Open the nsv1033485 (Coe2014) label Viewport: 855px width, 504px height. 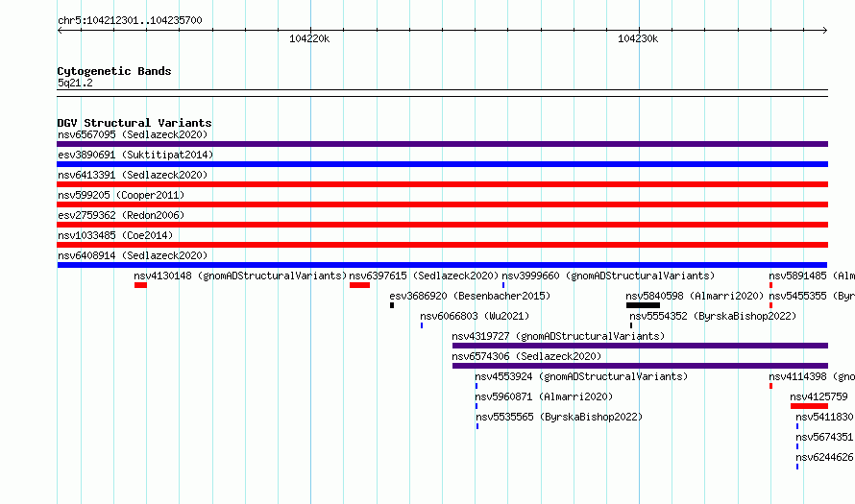(115, 235)
